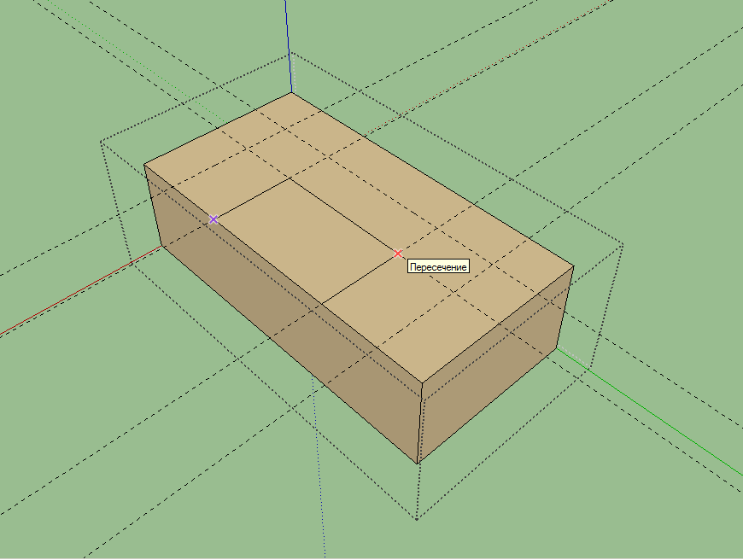Click the box's topmost back corner at blue axis
The width and height of the screenshot is (743, 560).
point(291,93)
